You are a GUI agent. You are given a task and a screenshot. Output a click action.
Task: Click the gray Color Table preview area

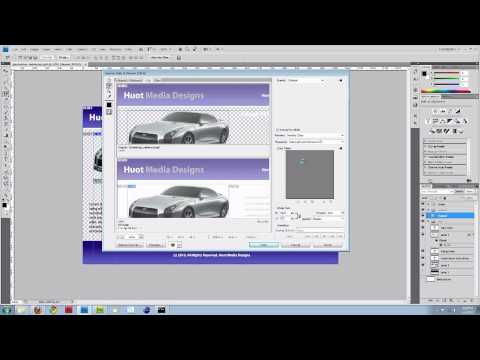point(310,174)
